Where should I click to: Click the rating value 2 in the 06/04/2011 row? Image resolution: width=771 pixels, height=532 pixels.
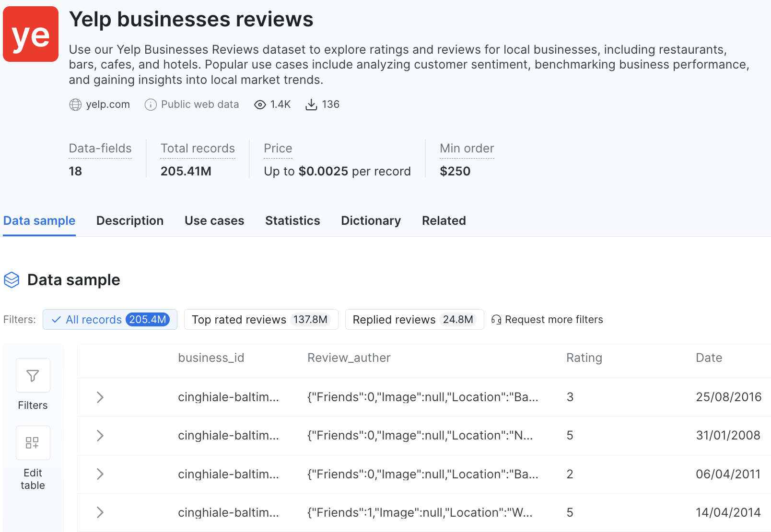point(570,474)
